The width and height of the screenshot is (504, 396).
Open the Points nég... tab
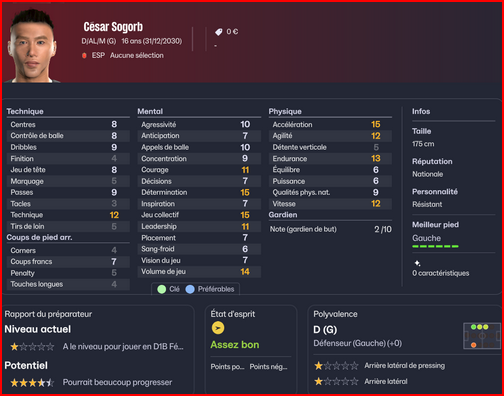268,367
